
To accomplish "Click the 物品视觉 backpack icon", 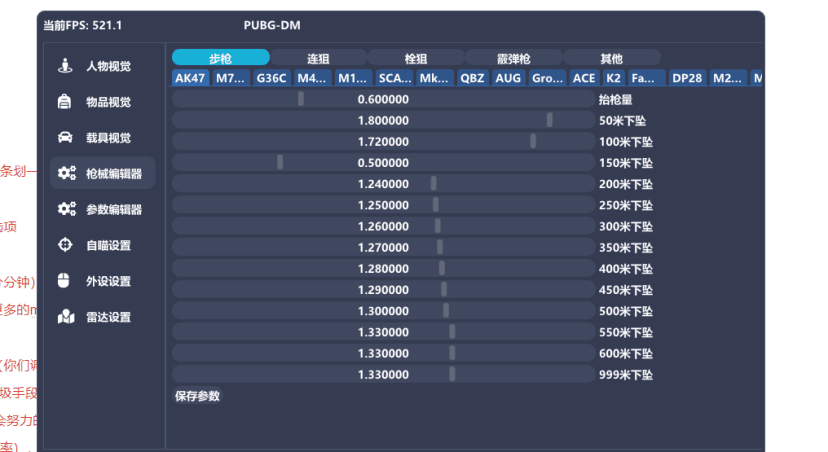I will pyautogui.click(x=64, y=101).
